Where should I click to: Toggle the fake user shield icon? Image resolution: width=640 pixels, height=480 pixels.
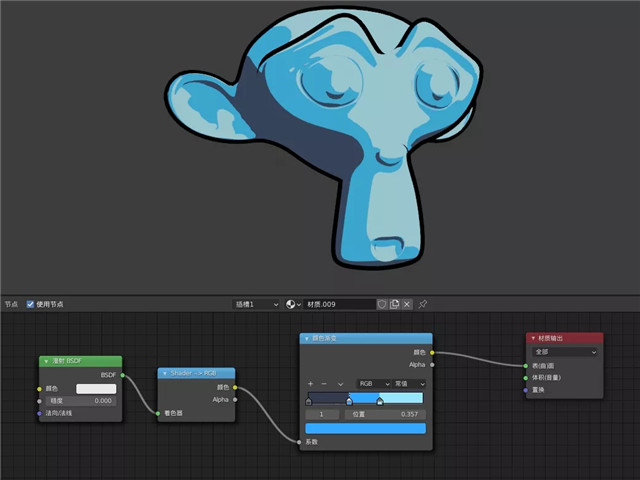[x=382, y=304]
